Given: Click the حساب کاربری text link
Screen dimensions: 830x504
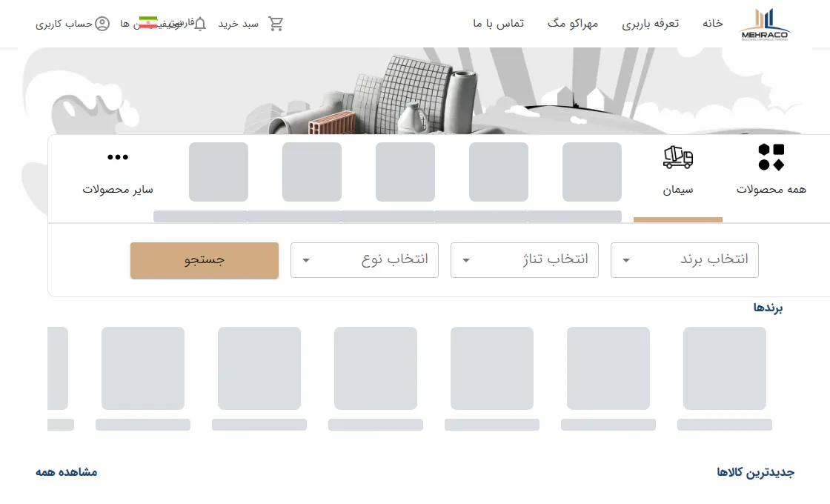Looking at the screenshot, I should [x=64, y=24].
